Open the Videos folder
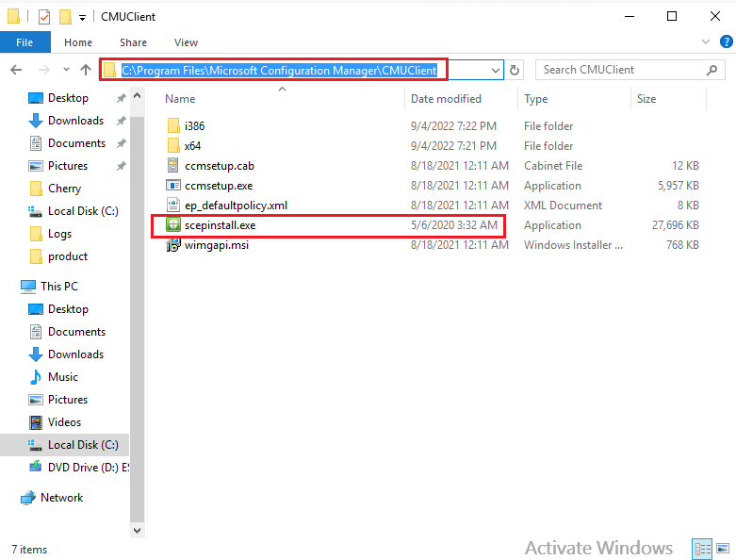Viewport: 736px width, 560px height. point(64,422)
